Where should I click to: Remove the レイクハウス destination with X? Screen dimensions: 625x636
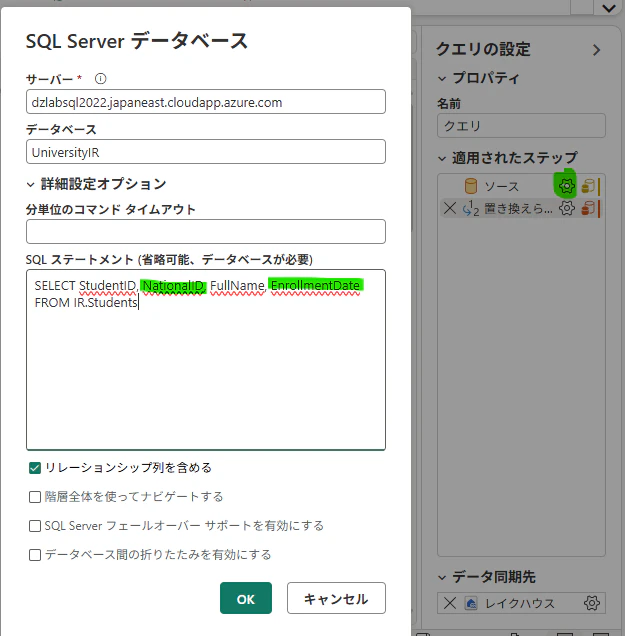tap(450, 603)
